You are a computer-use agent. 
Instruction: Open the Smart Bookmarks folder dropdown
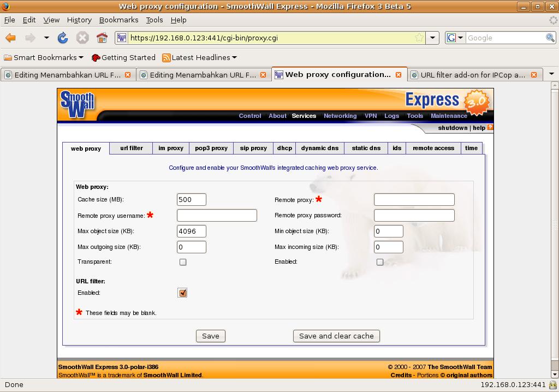[44, 57]
